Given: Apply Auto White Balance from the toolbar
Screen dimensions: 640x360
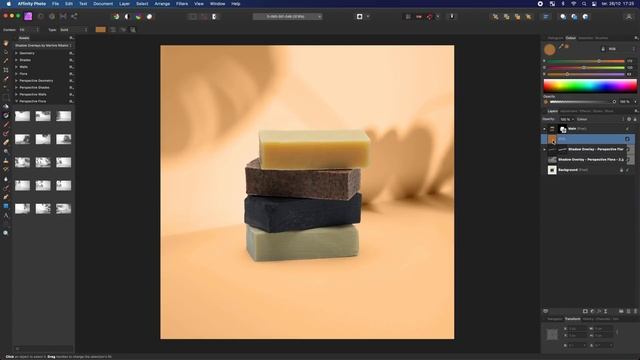Looking at the screenshot, I should pyautogui.click(x=149, y=17).
